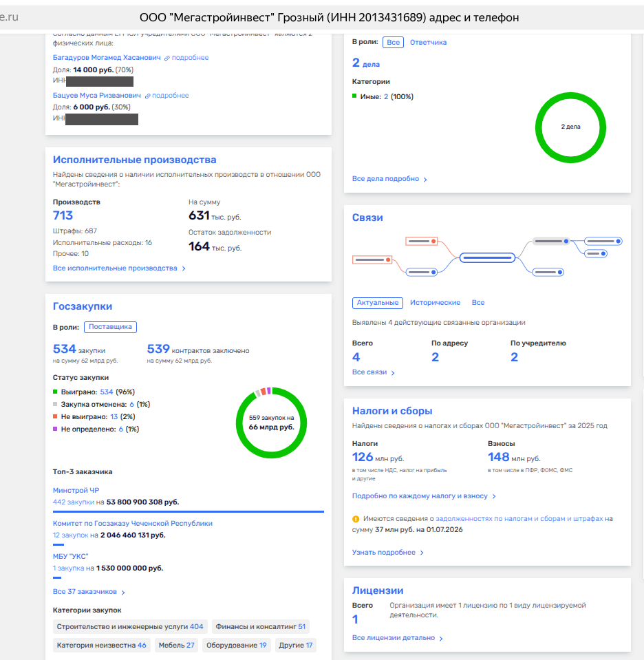This screenshot has height=660, width=644.
Task: Open Узнать подробнее link
Action: (x=383, y=553)
